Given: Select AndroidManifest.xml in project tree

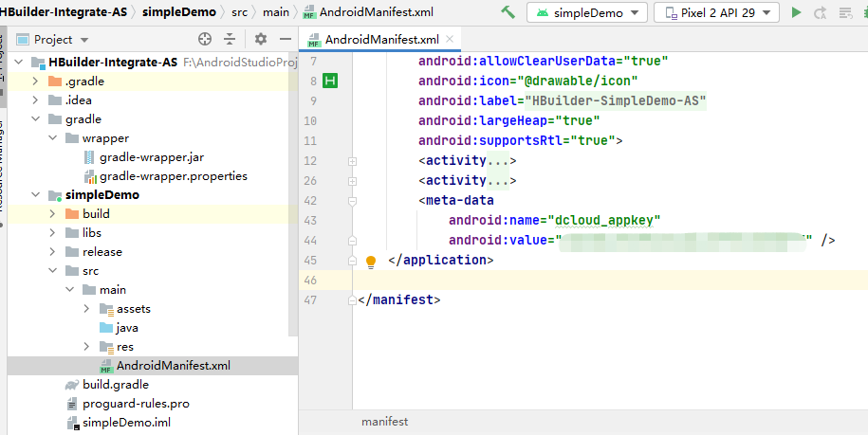Looking at the screenshot, I should [174, 366].
